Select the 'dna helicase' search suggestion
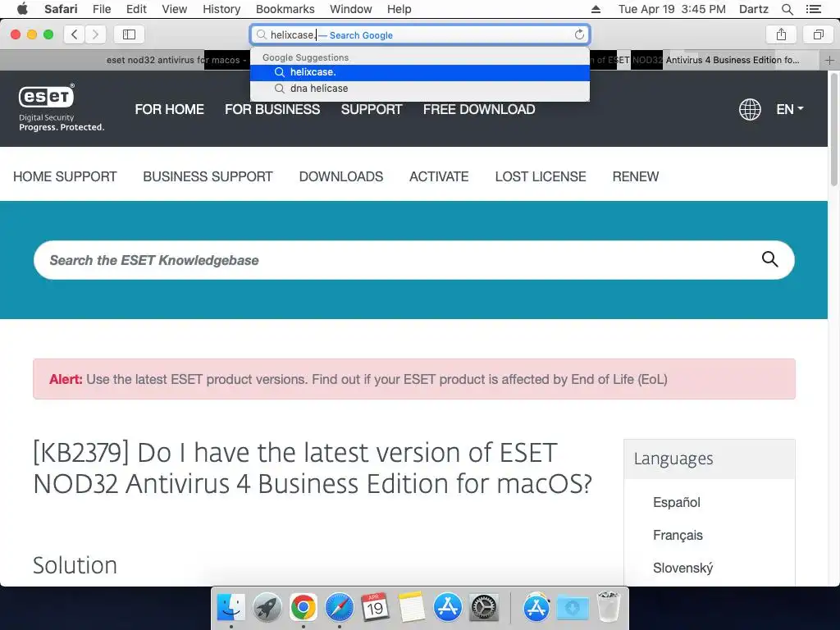840x630 pixels. pos(419,89)
